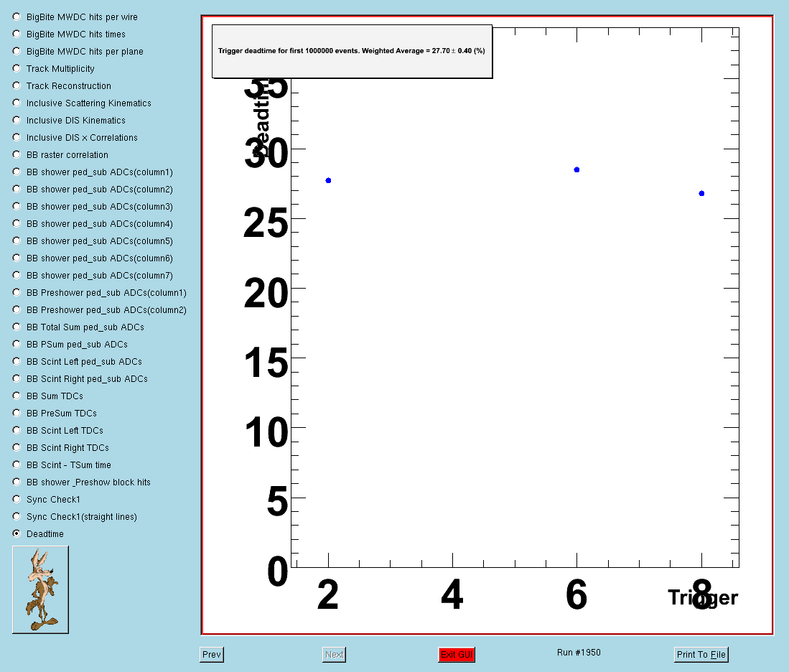The width and height of the screenshot is (789, 672).
Task: Choose BB Preshower ped_sub ADCs(column1)
Action: [x=17, y=292]
